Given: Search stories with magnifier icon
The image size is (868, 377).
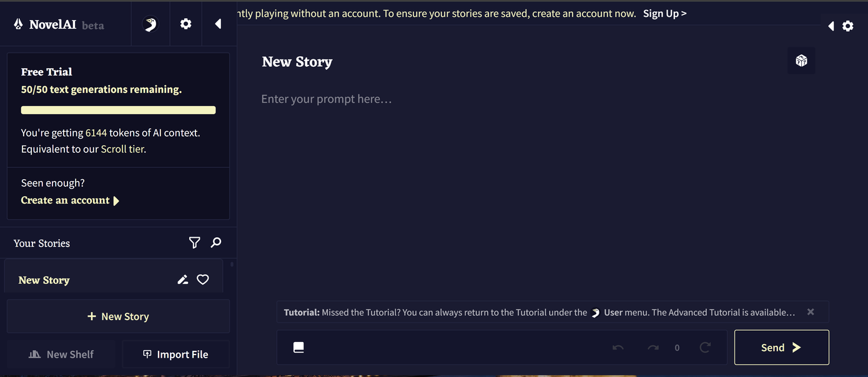Looking at the screenshot, I should 216,243.
